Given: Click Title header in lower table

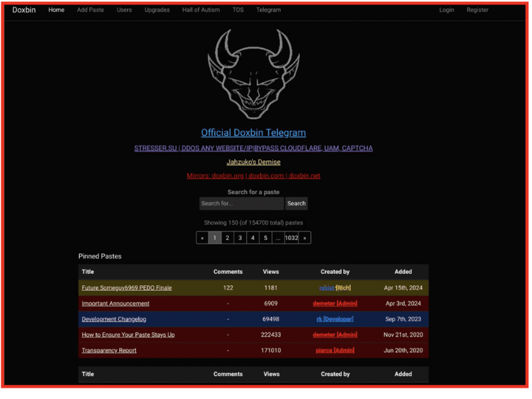Looking at the screenshot, I should coord(88,374).
